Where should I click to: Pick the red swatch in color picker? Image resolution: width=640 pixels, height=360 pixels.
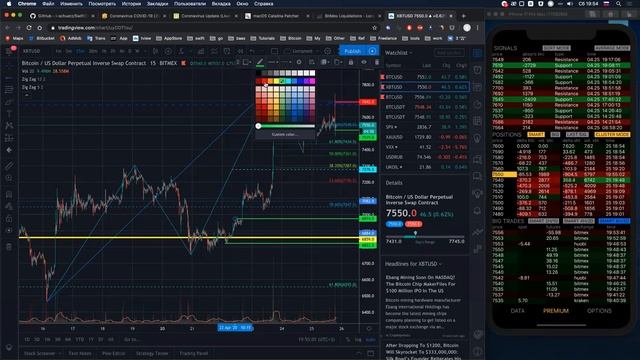264,81
